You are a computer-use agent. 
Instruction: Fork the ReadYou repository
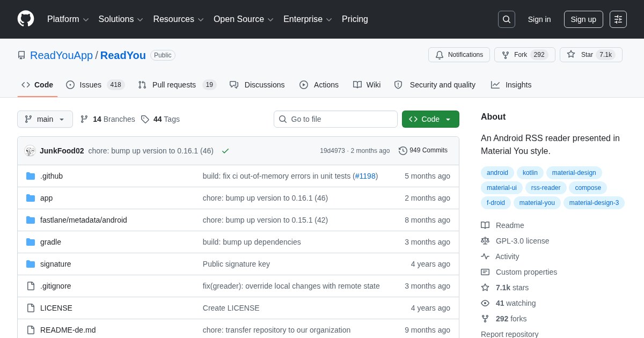coord(524,55)
